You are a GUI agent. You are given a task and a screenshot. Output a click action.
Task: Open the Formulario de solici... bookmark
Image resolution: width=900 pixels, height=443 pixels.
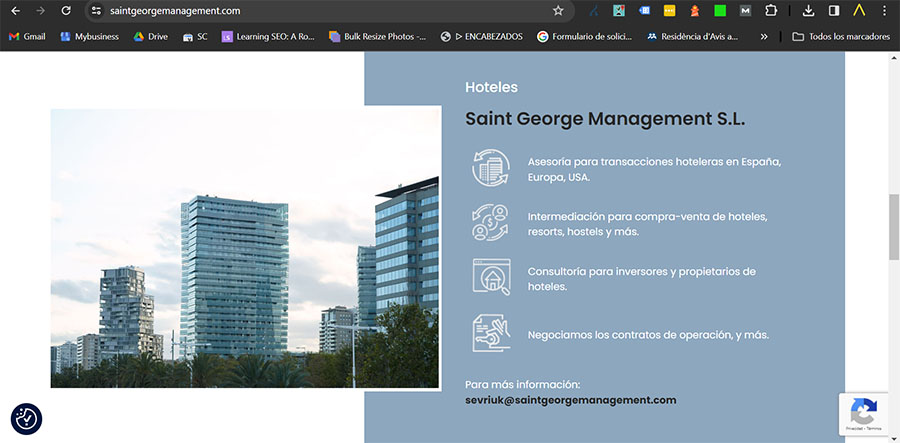[584, 36]
